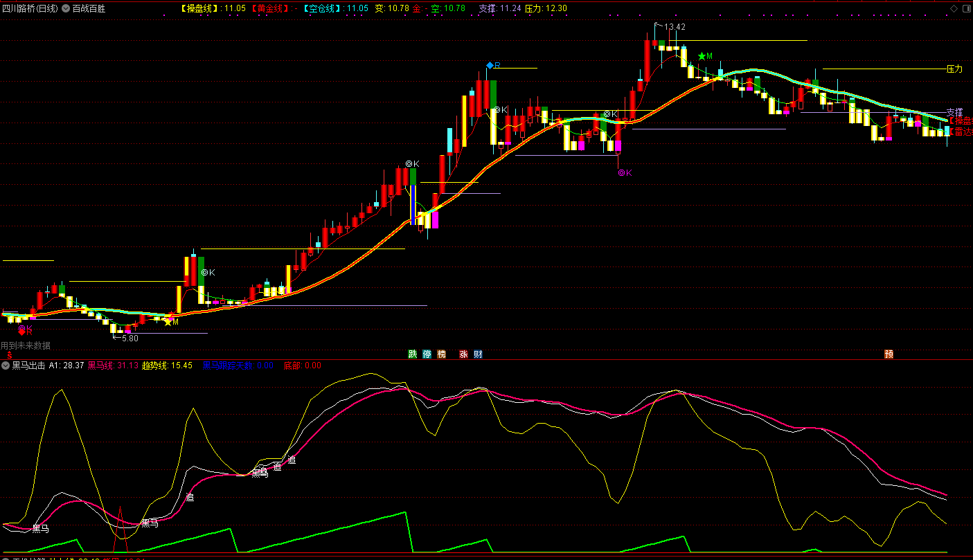Image resolution: width=973 pixels, height=560 pixels.
Task: Click the yellow 压力 line label on chart
Action: (x=954, y=69)
